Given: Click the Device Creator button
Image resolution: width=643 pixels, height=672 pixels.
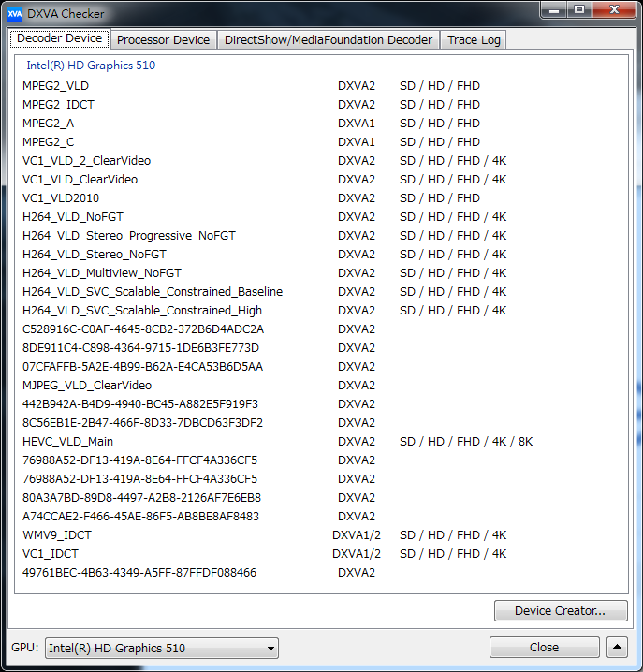Looking at the screenshot, I should point(560,611).
